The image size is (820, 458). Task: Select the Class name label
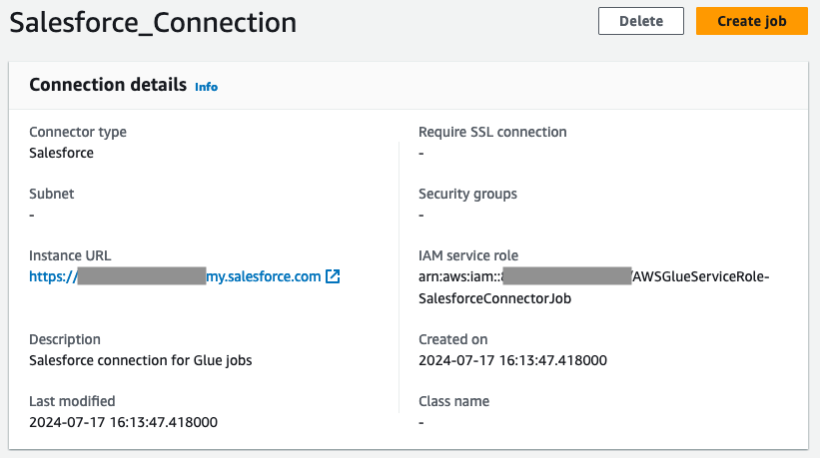tap(454, 401)
